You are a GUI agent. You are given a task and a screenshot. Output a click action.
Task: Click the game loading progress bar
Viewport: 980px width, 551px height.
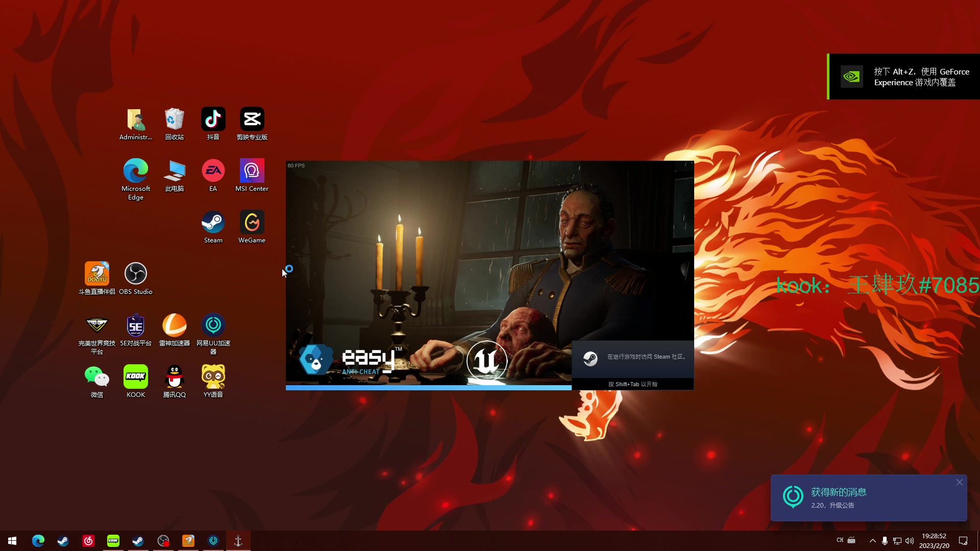pyautogui.click(x=429, y=388)
